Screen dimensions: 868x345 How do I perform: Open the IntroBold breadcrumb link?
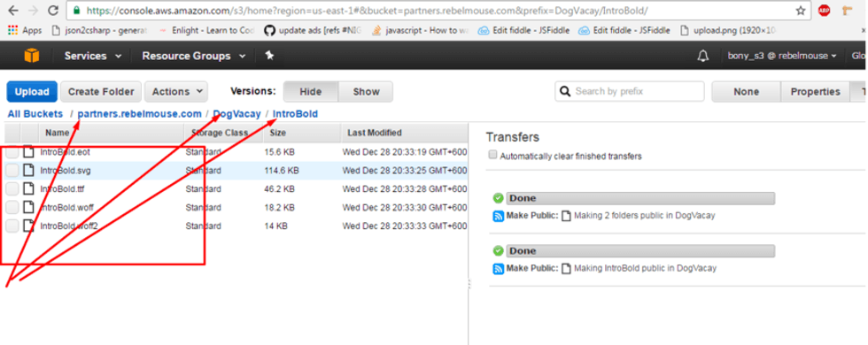pyautogui.click(x=295, y=114)
